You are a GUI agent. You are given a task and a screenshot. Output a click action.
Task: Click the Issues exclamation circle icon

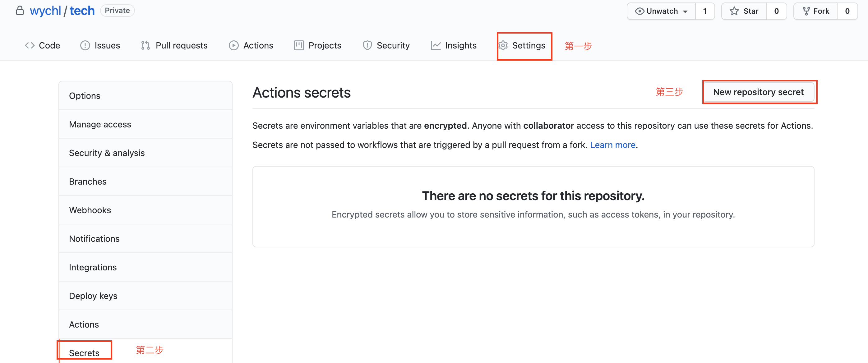coord(85,45)
